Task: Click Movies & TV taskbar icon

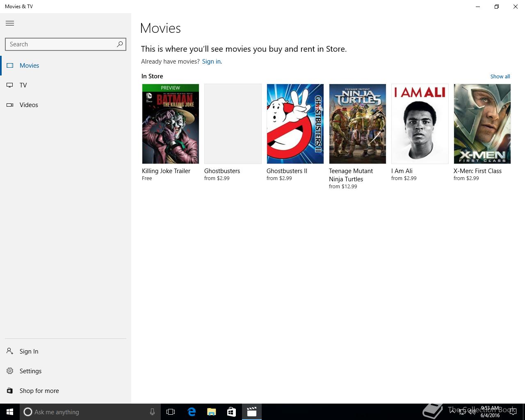Action: (x=252, y=412)
